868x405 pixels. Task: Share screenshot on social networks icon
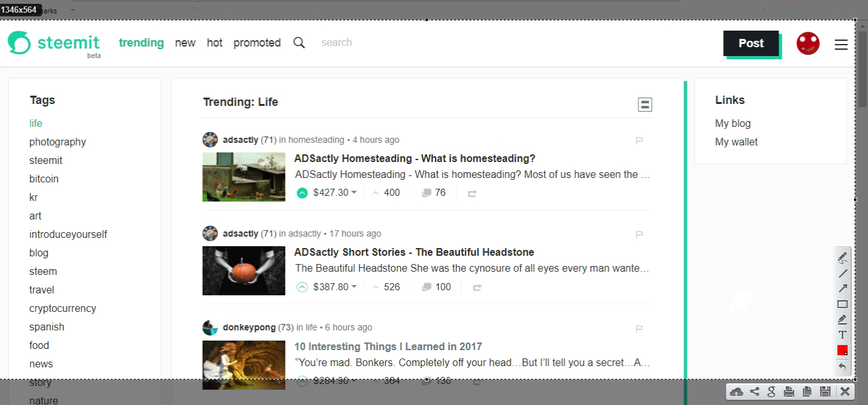[x=754, y=392]
